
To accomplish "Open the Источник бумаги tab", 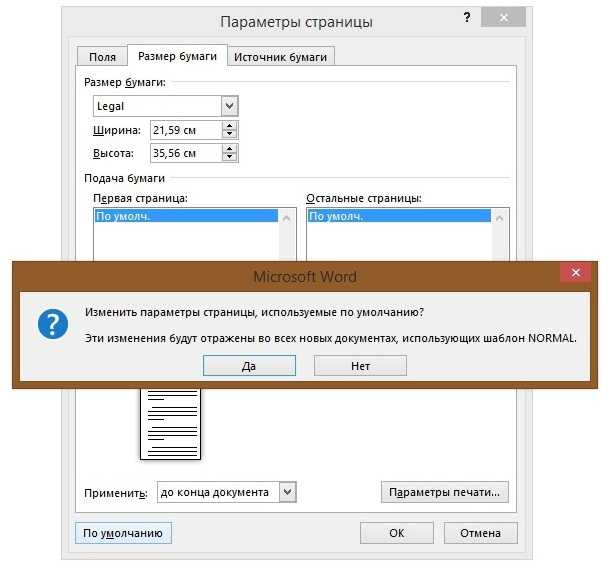I will [280, 57].
